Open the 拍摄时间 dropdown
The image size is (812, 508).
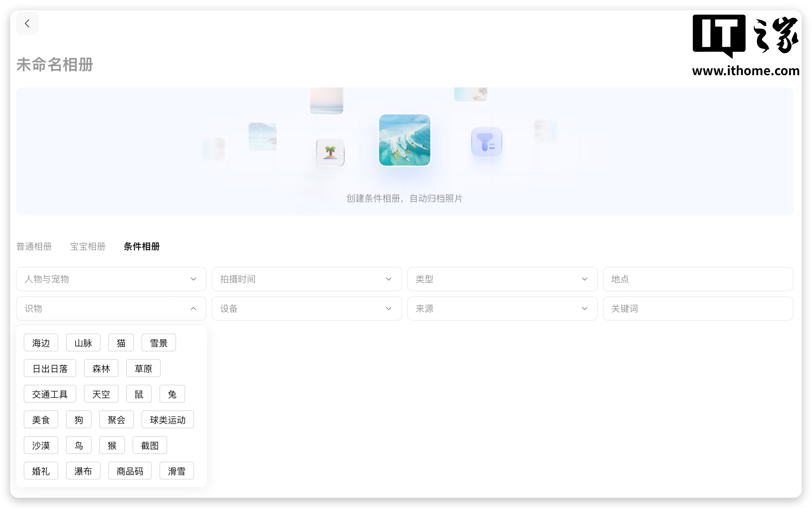pos(307,279)
